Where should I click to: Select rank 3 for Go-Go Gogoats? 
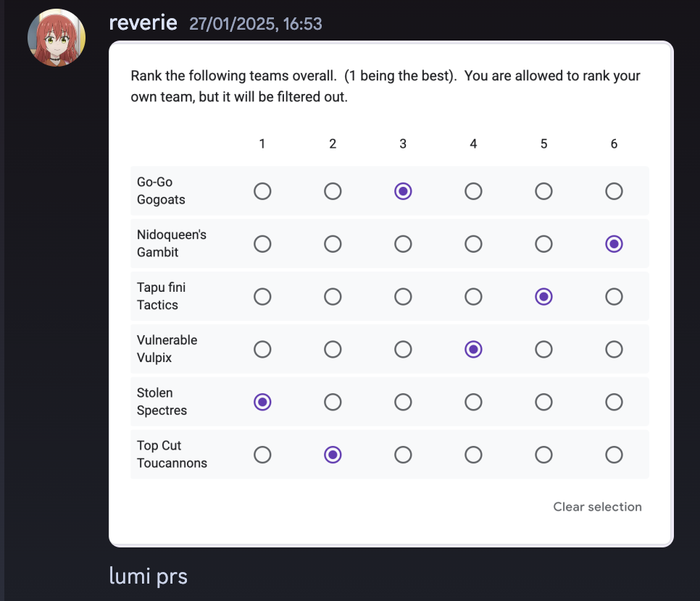(x=403, y=191)
